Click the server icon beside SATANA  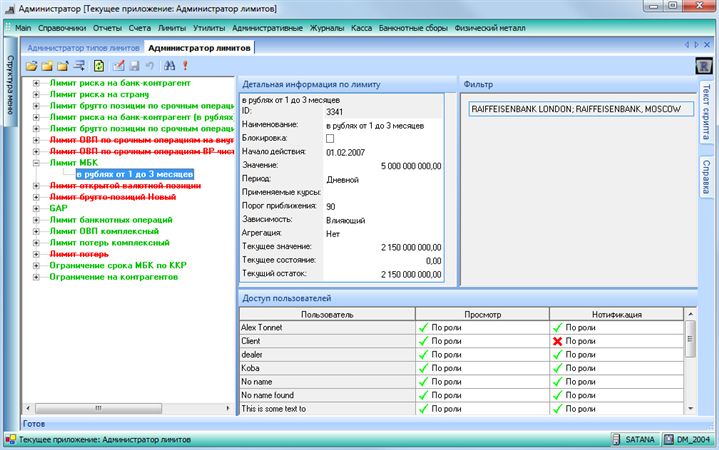tap(616, 439)
